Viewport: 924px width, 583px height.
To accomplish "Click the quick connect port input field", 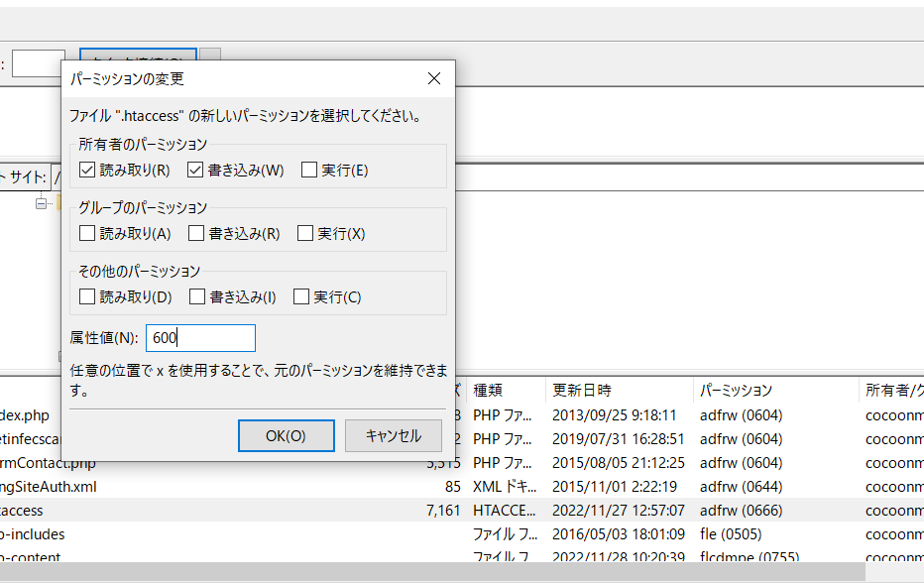I will (39, 63).
